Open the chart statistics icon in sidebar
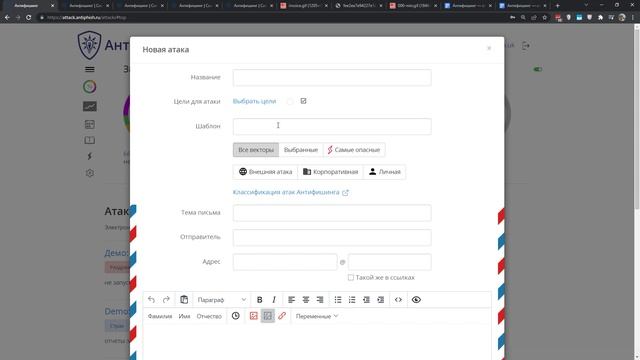Viewport: 640px width, 360px height. (x=89, y=107)
